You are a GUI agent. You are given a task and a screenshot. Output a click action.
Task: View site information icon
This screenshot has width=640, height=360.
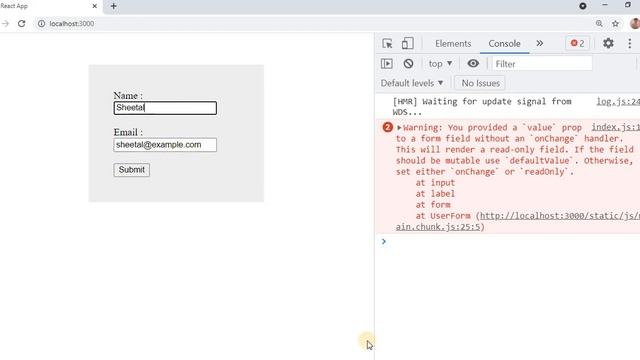(x=41, y=24)
